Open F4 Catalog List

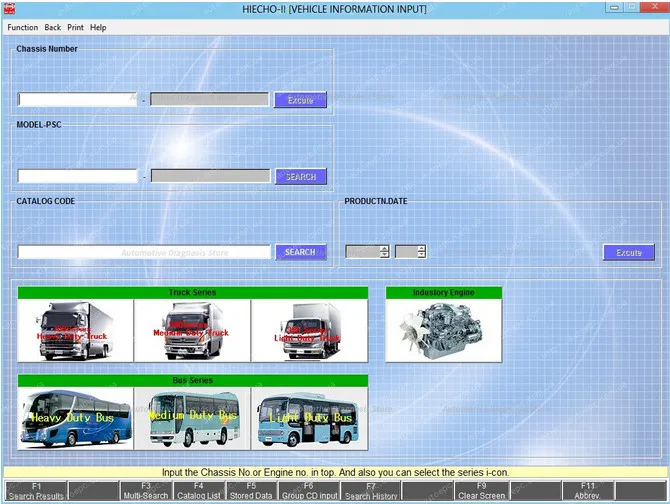click(199, 491)
